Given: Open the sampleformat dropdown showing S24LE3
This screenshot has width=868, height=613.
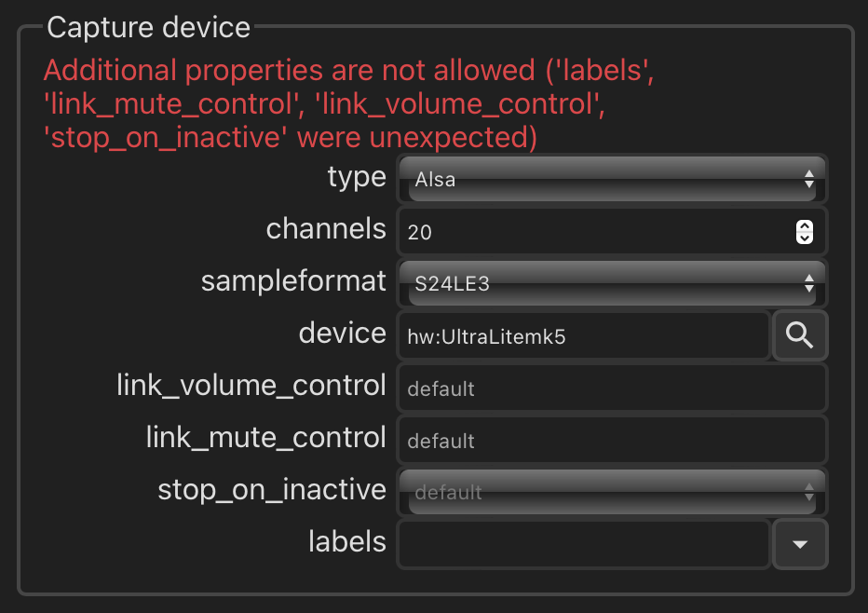Looking at the screenshot, I should point(612,283).
